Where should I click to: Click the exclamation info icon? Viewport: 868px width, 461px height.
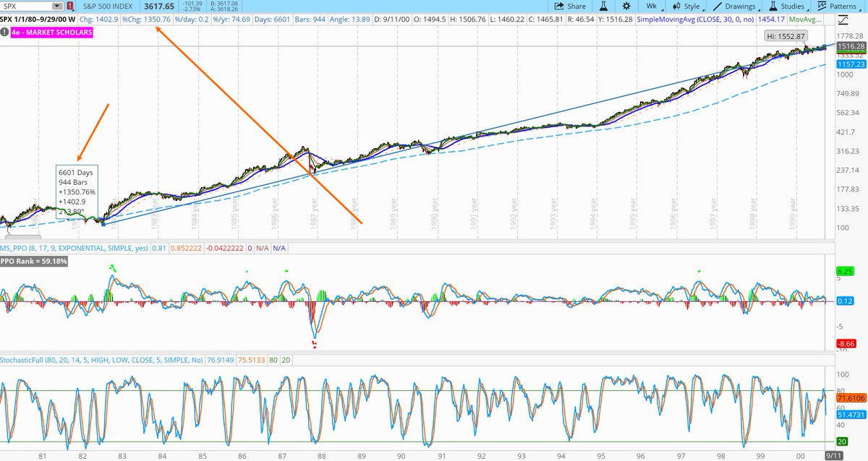coord(4,33)
